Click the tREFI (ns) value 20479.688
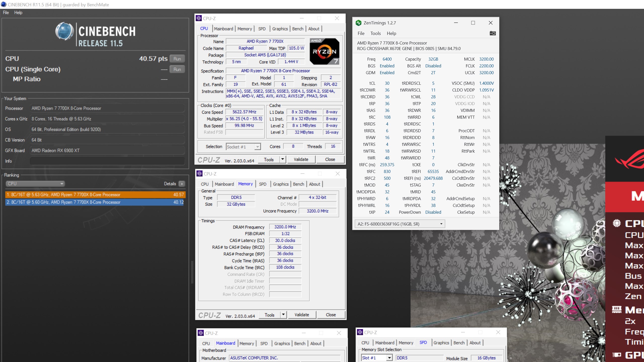 [433, 178]
